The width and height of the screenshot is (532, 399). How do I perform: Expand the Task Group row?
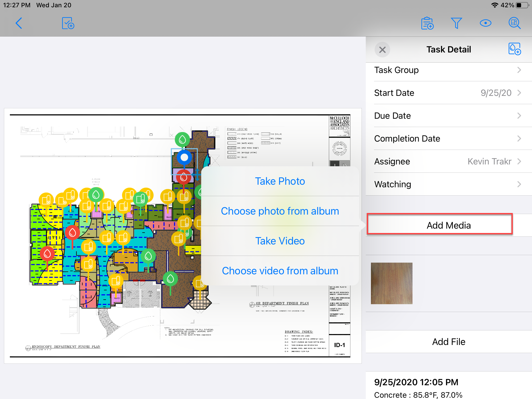pyautogui.click(x=449, y=70)
